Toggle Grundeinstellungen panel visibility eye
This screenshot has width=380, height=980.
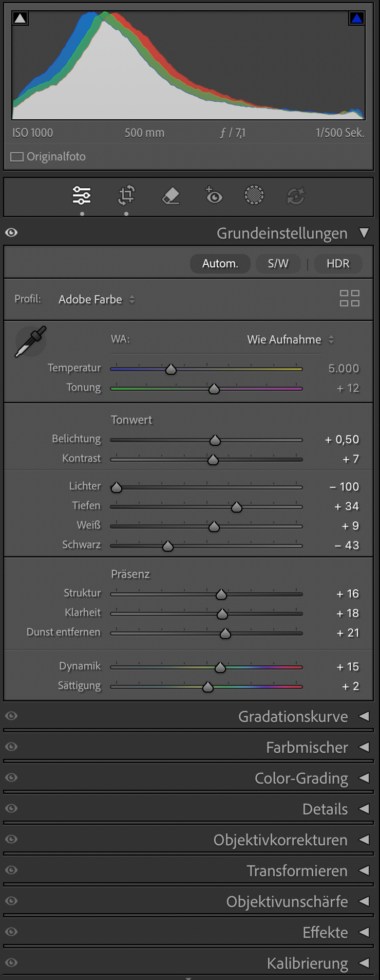point(11,232)
